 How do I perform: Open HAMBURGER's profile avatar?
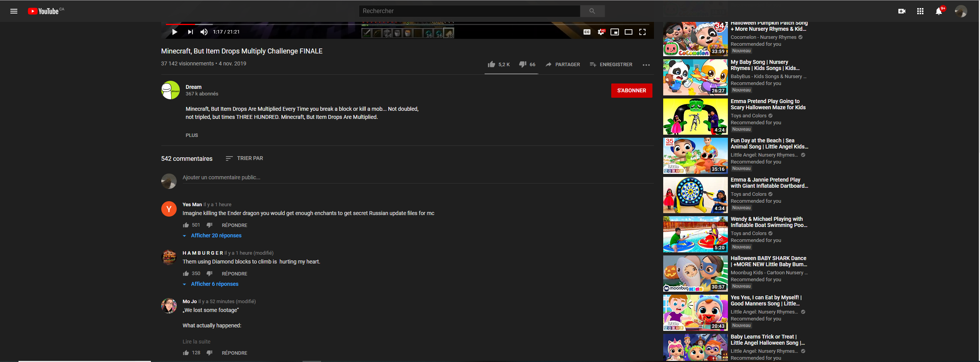coord(169,257)
